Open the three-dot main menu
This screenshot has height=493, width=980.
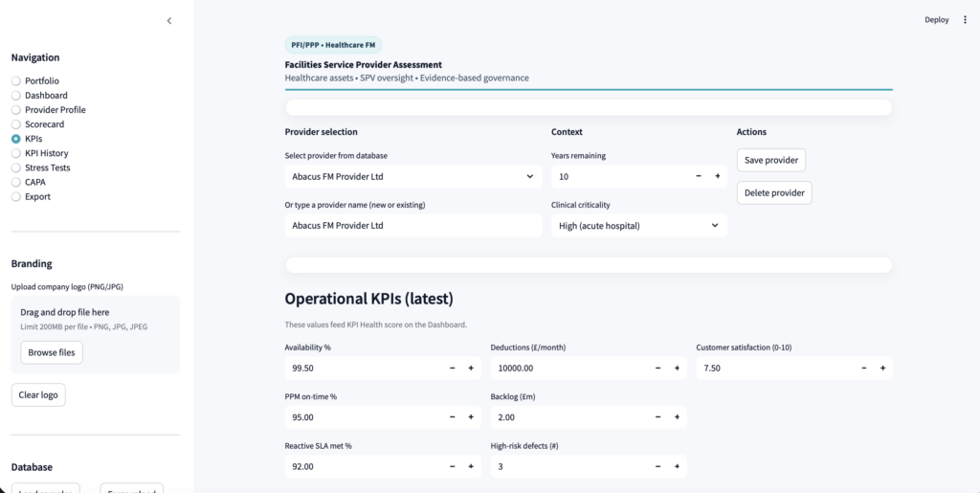pyautogui.click(x=965, y=19)
